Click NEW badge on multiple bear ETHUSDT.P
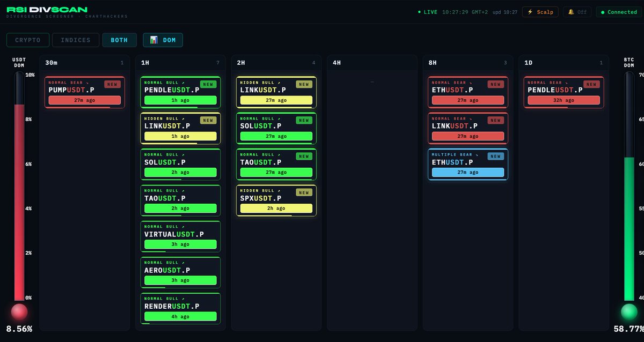The height and width of the screenshot is (342, 644). pos(496,157)
